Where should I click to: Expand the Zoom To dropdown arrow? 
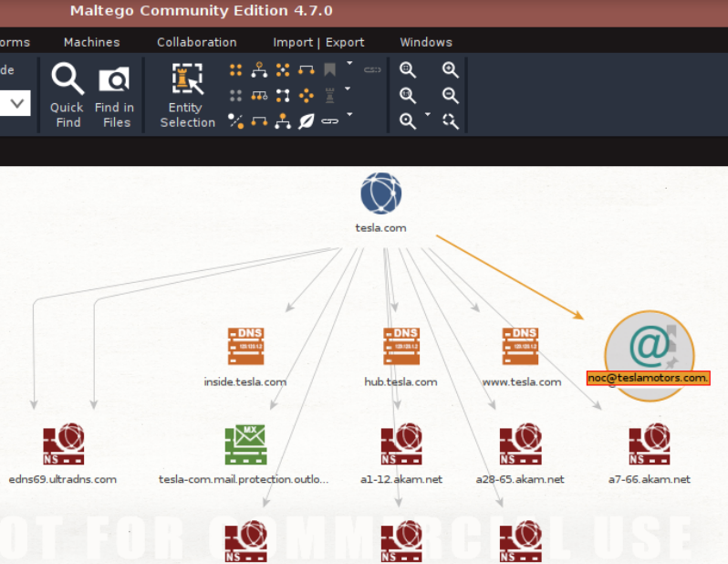pyautogui.click(x=428, y=114)
